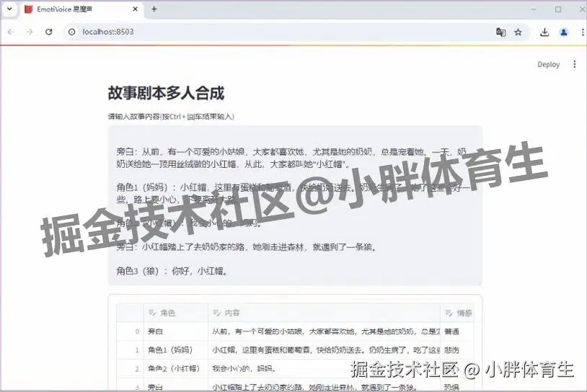Open the Streamlit three-dot menu

click(x=574, y=64)
